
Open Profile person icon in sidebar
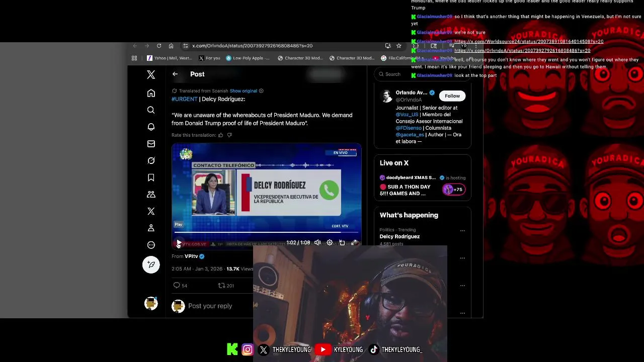click(x=151, y=228)
